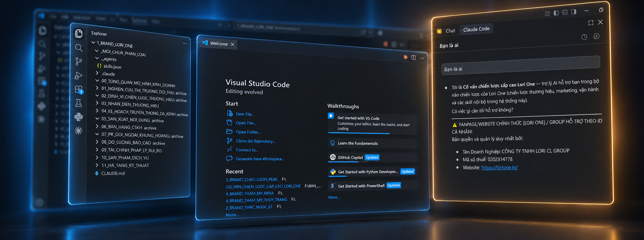Open the Extensions view icon
Image resolution: width=644 pixels, height=240 pixels.
coord(79,90)
